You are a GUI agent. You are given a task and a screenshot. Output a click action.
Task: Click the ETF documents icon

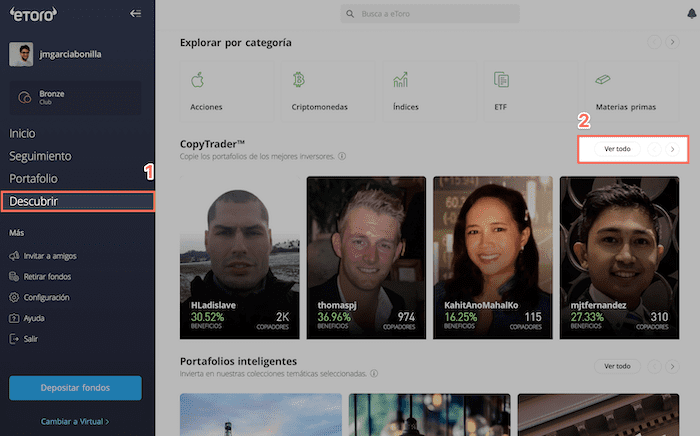point(501,79)
